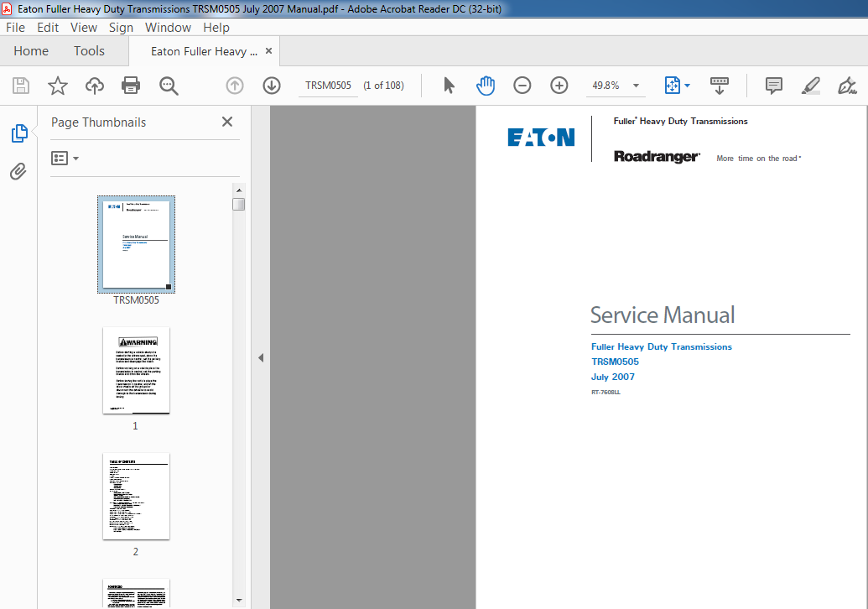
Task: Open the View menu
Action: click(84, 28)
